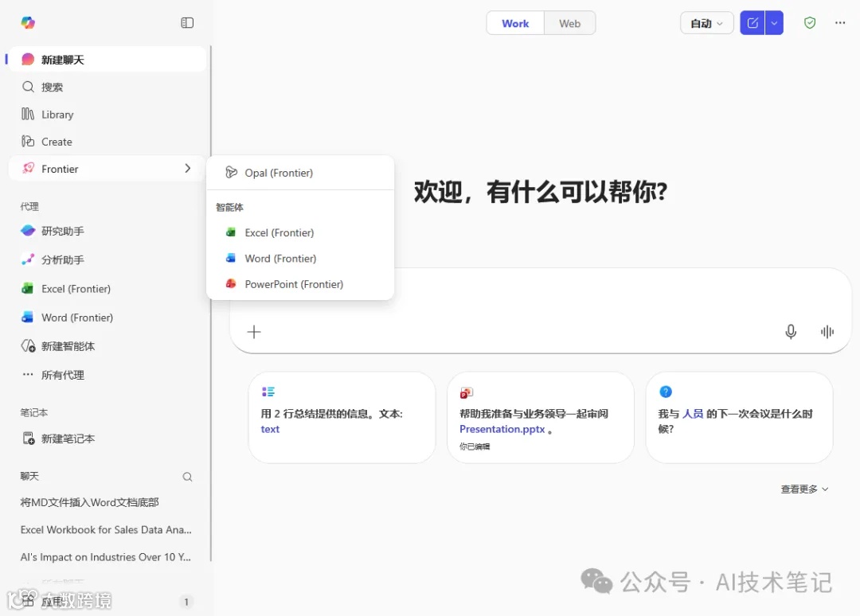Expand the Frontier submenu chevron

[188, 168]
